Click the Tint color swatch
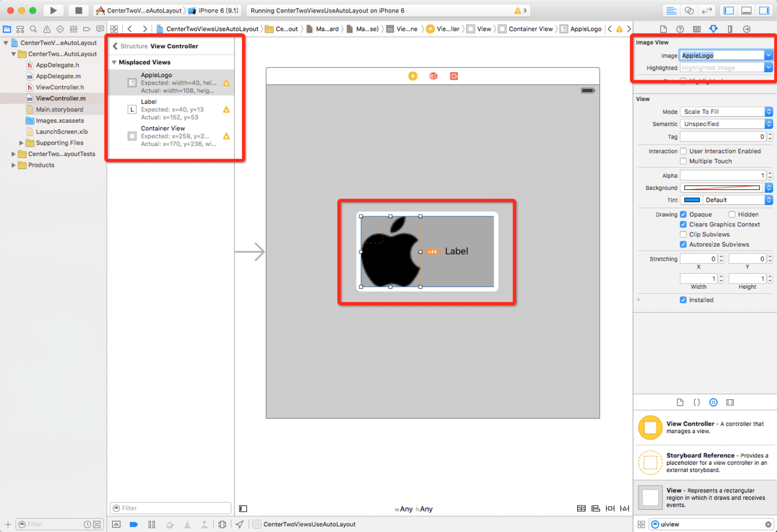 (x=692, y=200)
